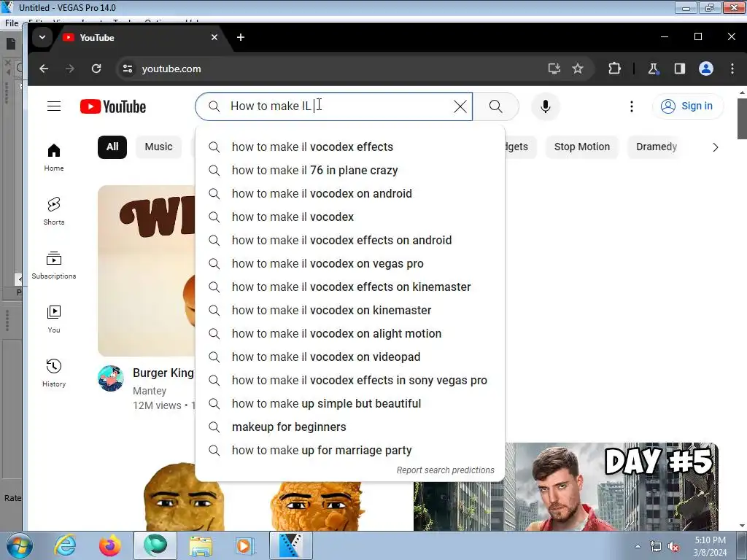The image size is (747, 560).
Task: Click the YouTube logo
Action: (x=113, y=106)
